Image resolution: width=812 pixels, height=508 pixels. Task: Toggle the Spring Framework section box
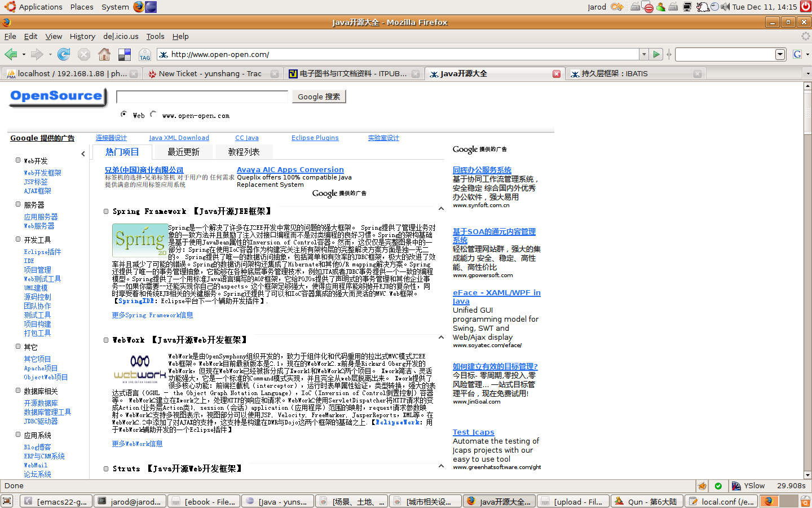(x=106, y=211)
